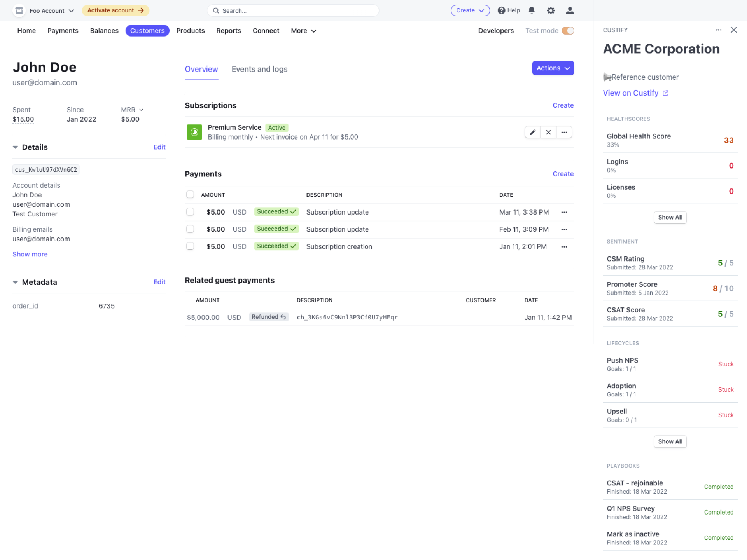Open the notifications bell icon

pyautogui.click(x=532, y=10)
